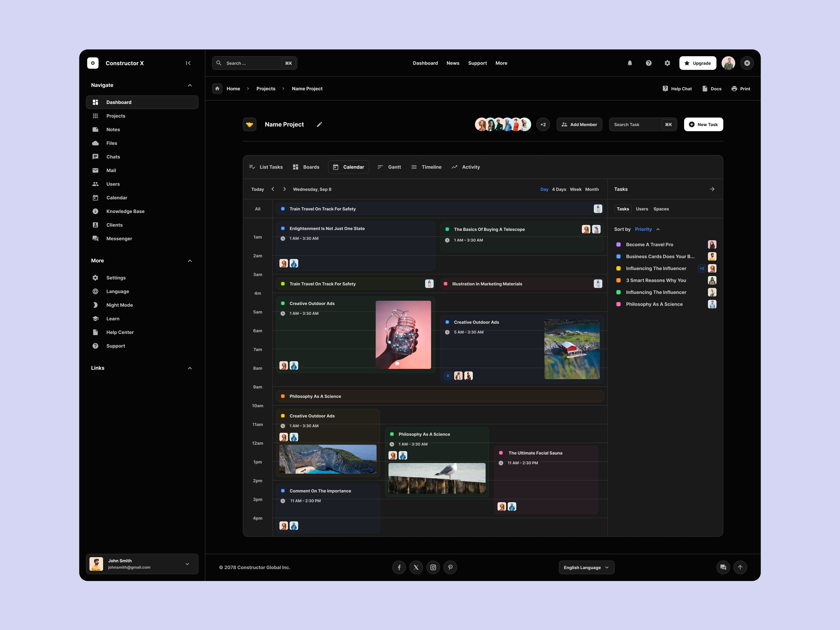
Task: Click orange dot beside 3 Smart Reasons Why You
Action: click(618, 280)
